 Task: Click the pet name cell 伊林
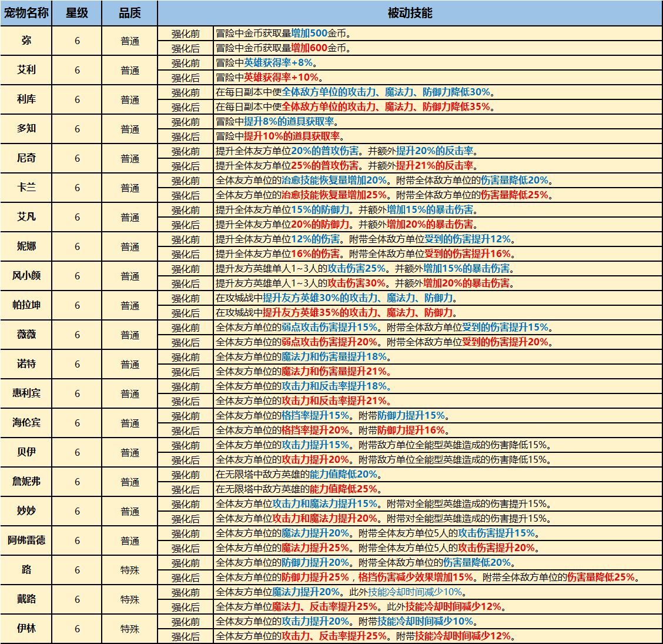click(26, 629)
